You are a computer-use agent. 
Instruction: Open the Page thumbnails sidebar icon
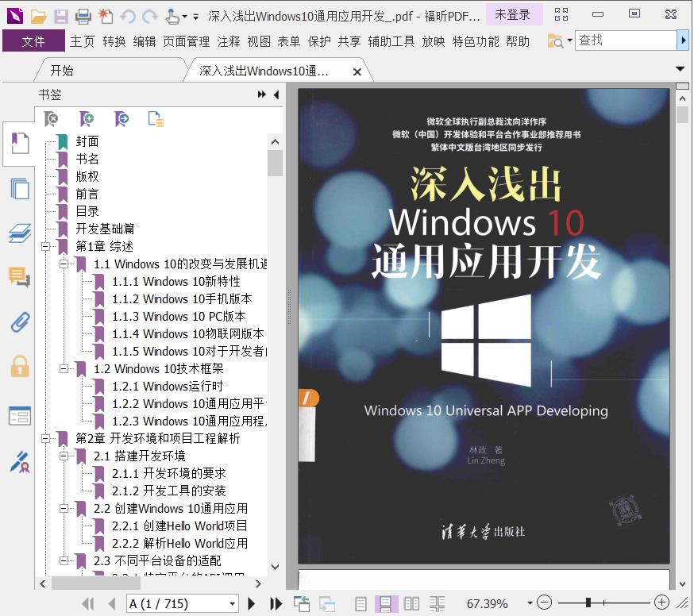tap(20, 188)
